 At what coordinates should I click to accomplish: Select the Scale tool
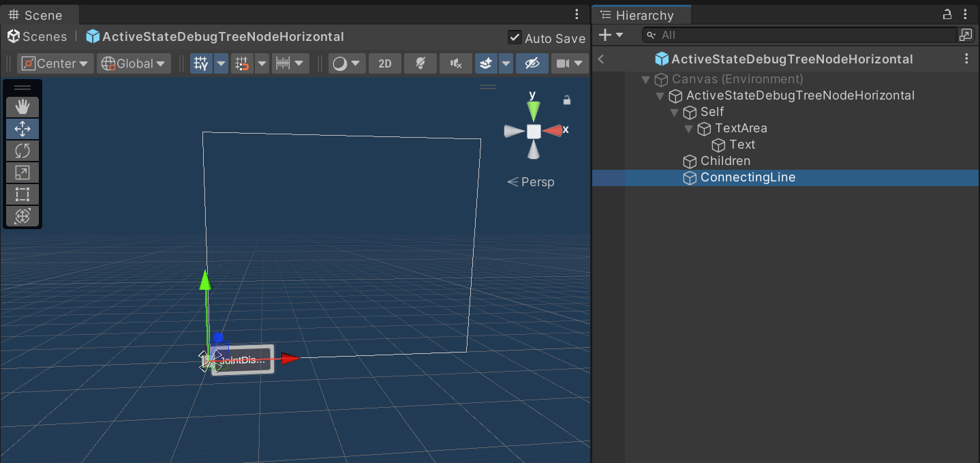click(x=22, y=173)
